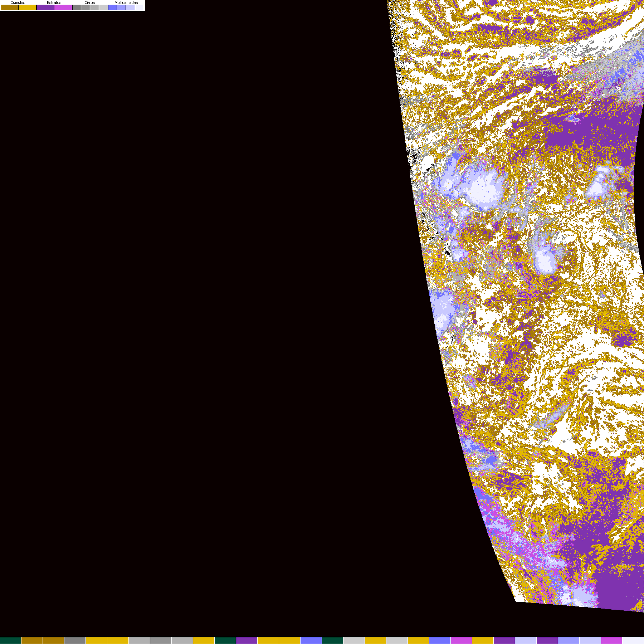Pick the dark purple Estratos legend swatch
Screen dimensions: 644x644
(x=45, y=7)
